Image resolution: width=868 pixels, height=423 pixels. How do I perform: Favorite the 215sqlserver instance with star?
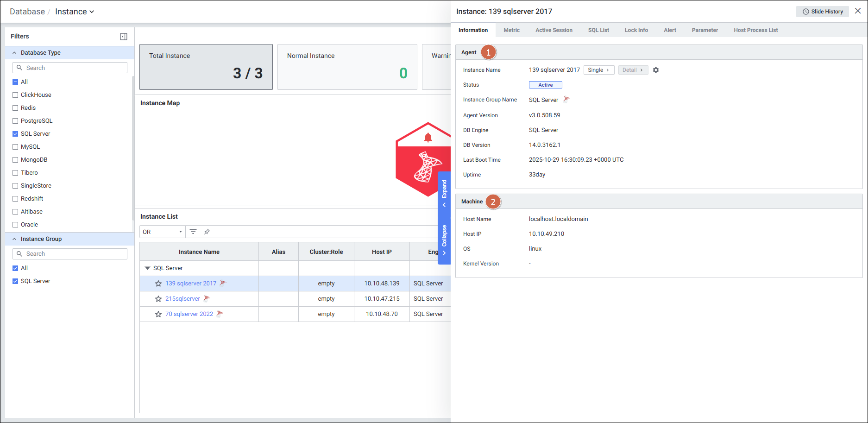click(158, 299)
